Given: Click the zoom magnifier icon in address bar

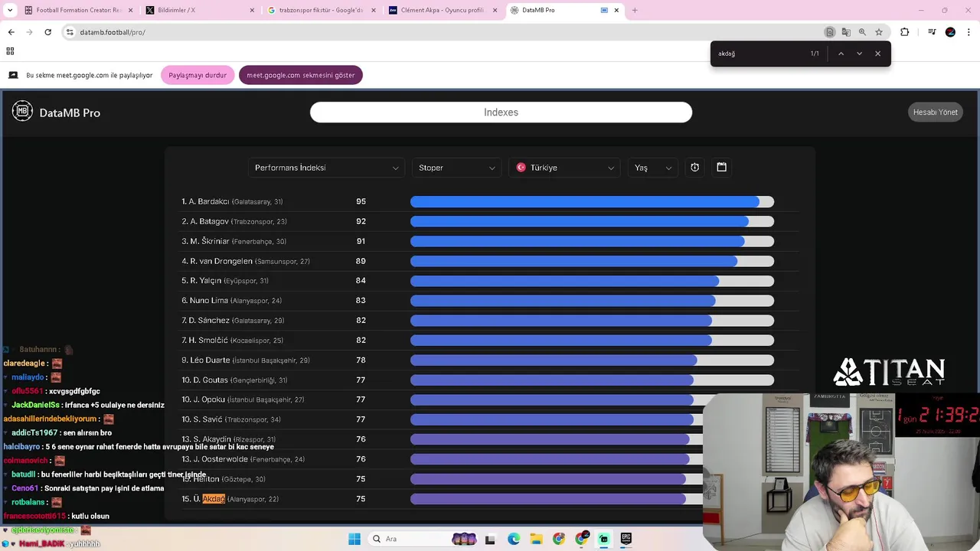Looking at the screenshot, I should click(862, 32).
